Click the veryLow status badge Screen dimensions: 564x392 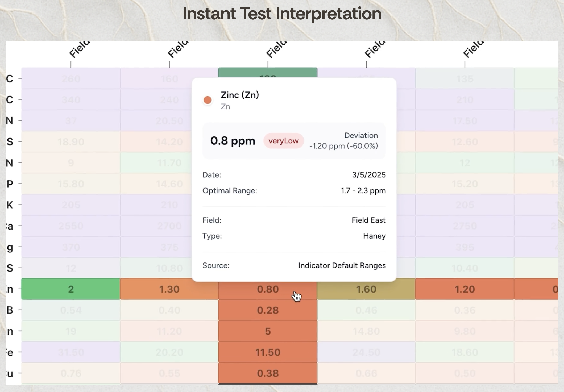[283, 141]
